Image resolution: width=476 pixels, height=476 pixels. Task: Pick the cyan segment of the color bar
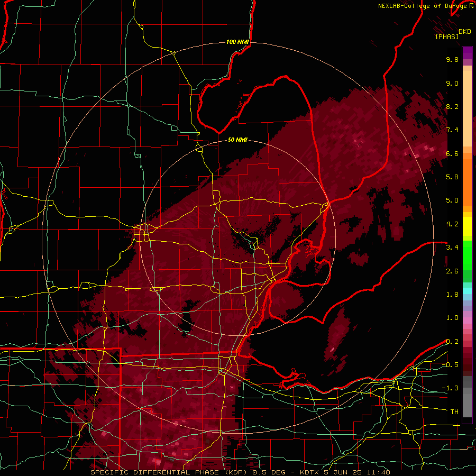tap(467, 290)
